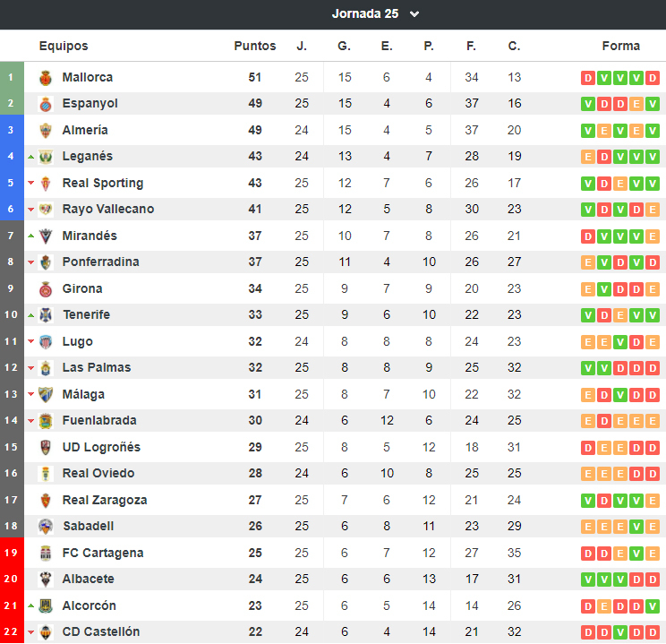The height and width of the screenshot is (644, 666).
Task: Click the Forma column header
Action: click(x=620, y=46)
